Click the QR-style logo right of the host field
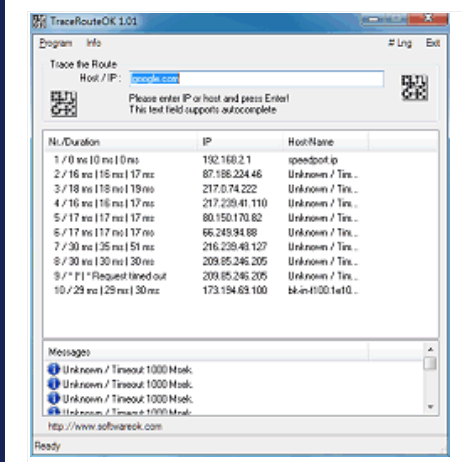The width and height of the screenshot is (462, 462). (414, 87)
